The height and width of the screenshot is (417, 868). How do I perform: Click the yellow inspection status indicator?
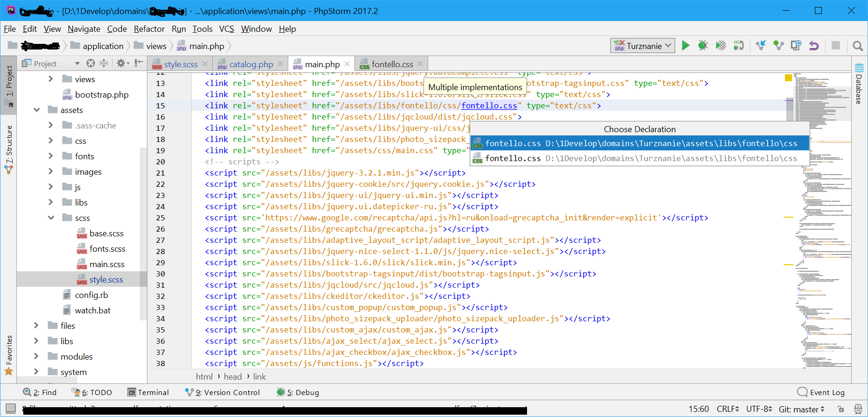[789, 78]
